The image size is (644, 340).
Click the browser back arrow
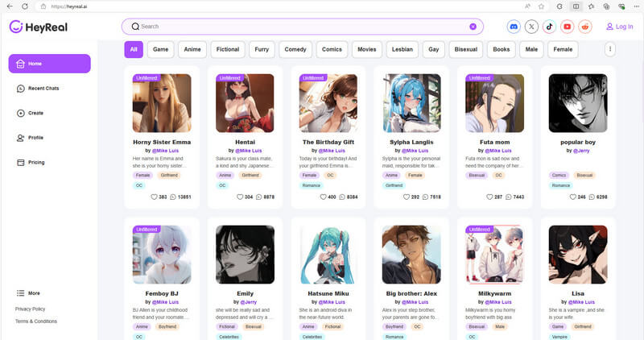click(10, 6)
